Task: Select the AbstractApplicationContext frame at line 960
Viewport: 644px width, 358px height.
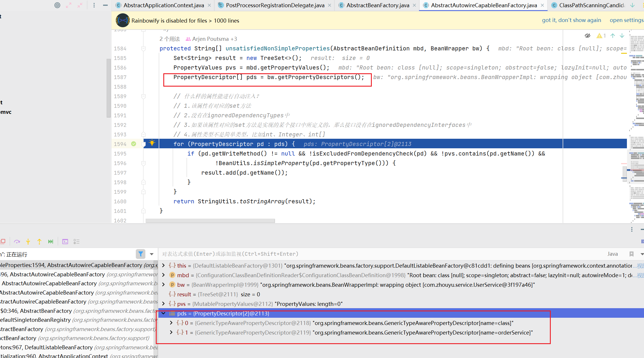Action: pos(78,356)
